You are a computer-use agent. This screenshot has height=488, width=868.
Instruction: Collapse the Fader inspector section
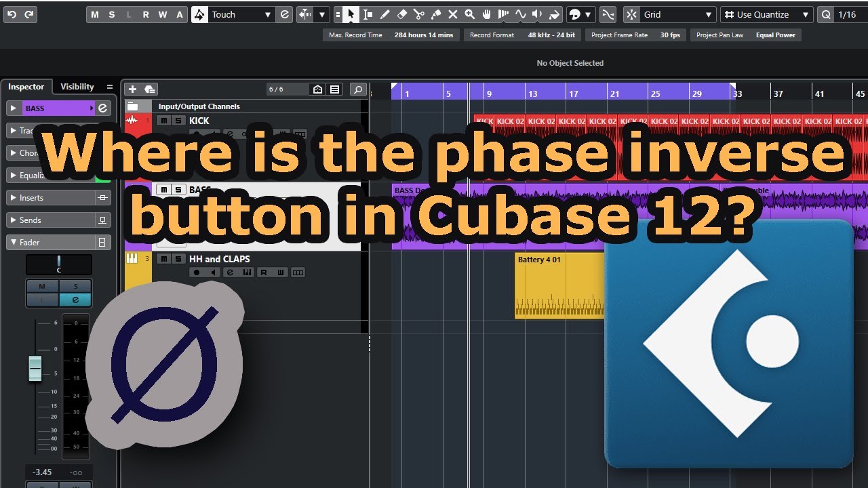pos(13,243)
